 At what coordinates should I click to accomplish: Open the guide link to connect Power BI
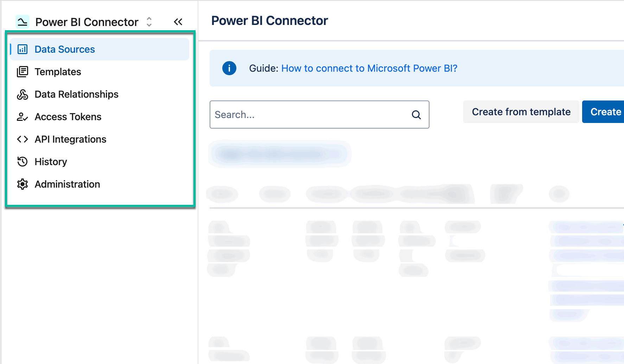pos(369,68)
